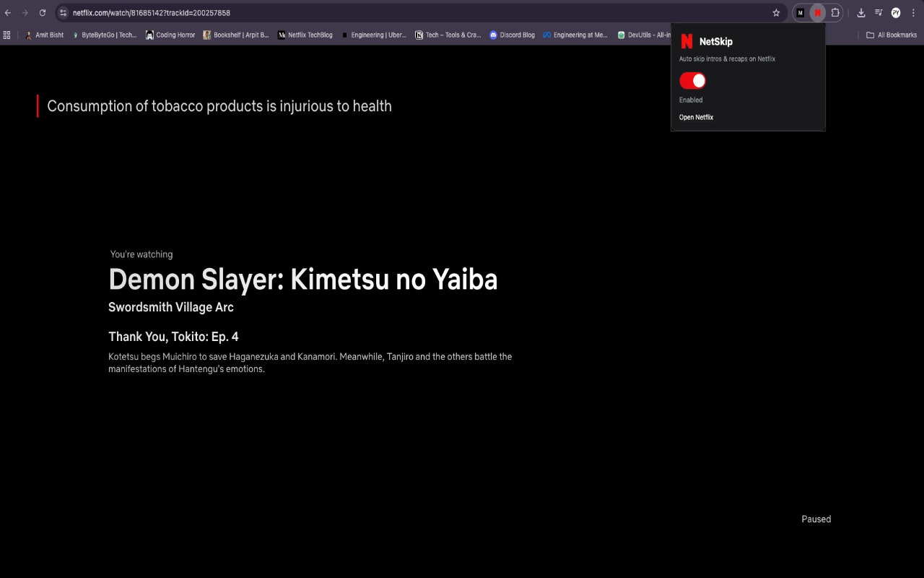Image resolution: width=924 pixels, height=578 pixels.
Task: Open site information icon in address bar
Action: tap(64, 13)
